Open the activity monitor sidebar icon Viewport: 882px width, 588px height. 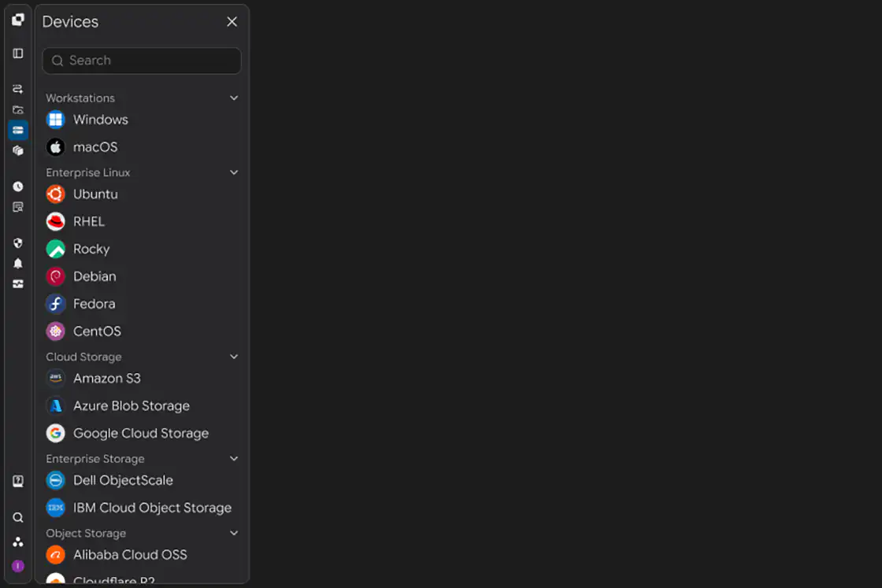click(x=18, y=284)
